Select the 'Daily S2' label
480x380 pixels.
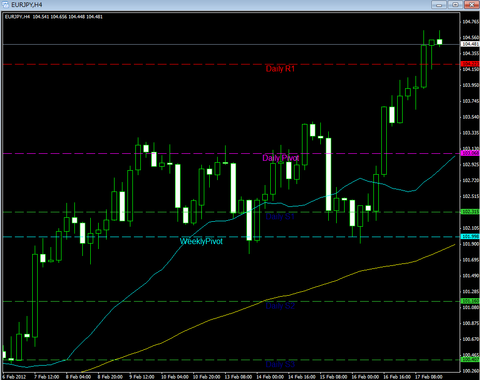pos(280,306)
